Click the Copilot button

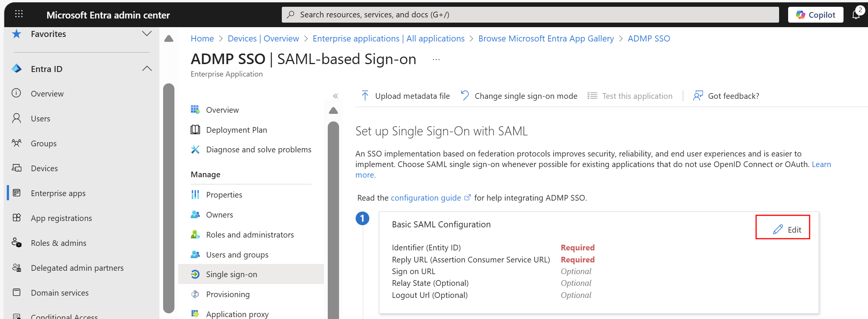[816, 15]
